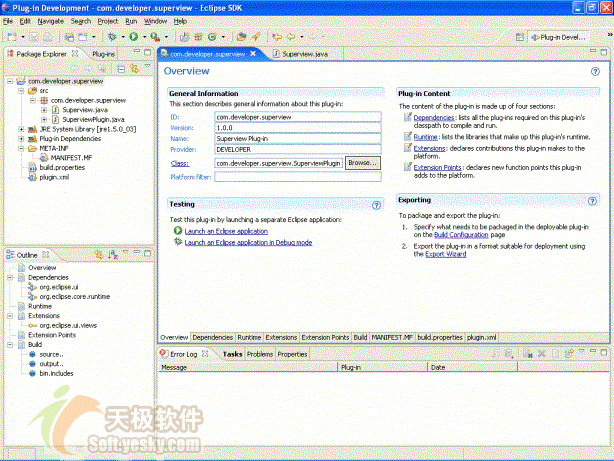Click the Extension Points link
The image size is (614, 461).
coord(437,168)
